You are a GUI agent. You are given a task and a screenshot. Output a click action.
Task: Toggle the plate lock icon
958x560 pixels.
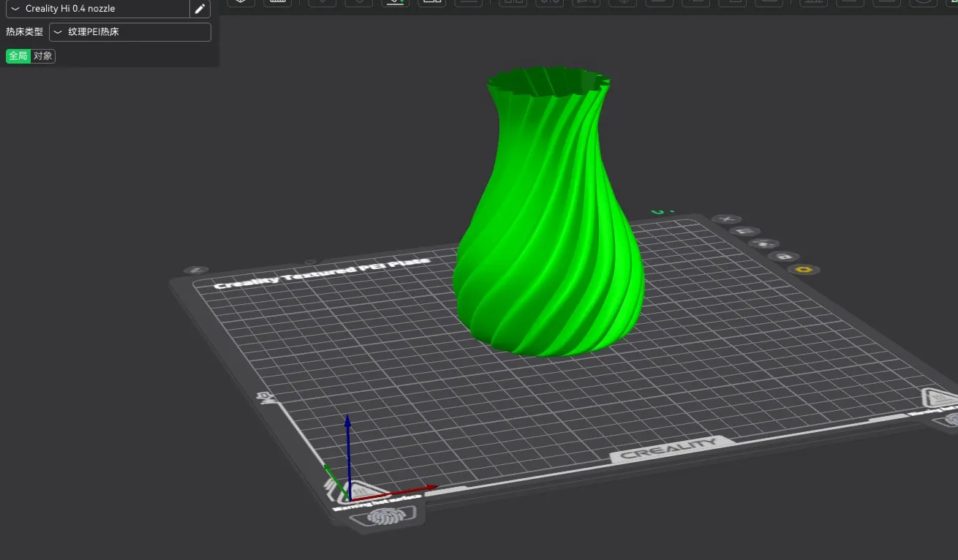click(783, 257)
